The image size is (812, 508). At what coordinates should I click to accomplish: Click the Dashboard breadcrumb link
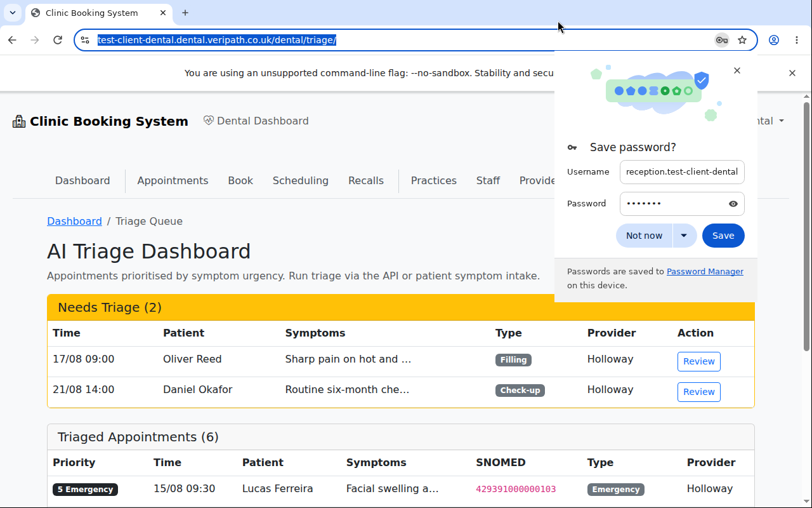(74, 221)
